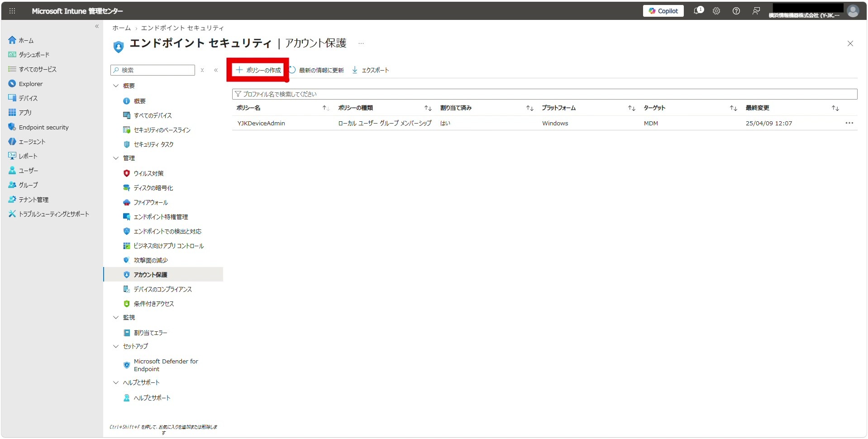This screenshot has width=868, height=439.
Task: Collapse the left portal navigation
Action: [x=97, y=26]
